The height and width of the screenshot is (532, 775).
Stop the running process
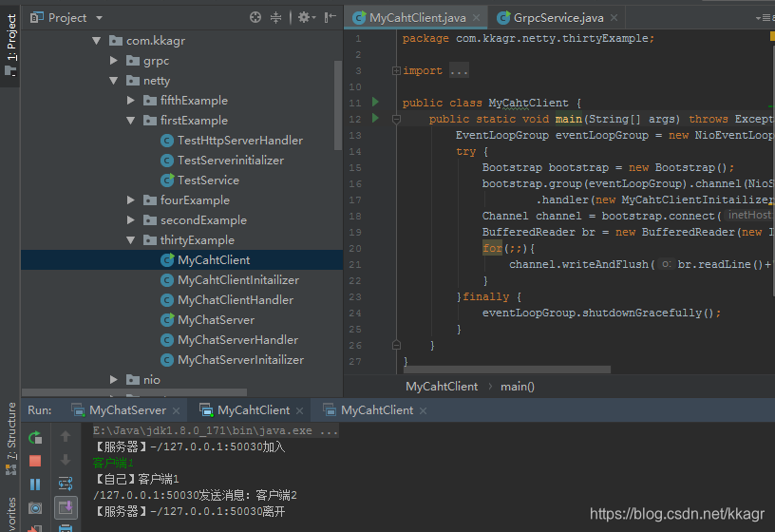pyautogui.click(x=35, y=461)
